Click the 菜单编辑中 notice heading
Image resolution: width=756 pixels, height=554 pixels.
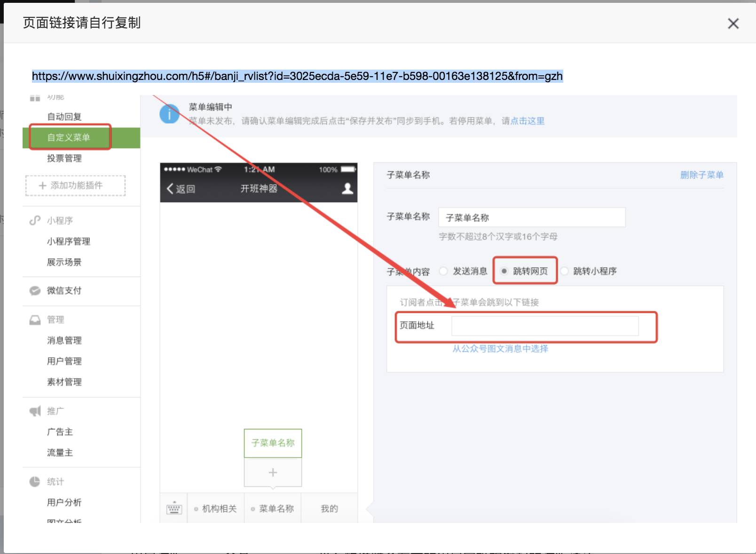[x=210, y=107]
